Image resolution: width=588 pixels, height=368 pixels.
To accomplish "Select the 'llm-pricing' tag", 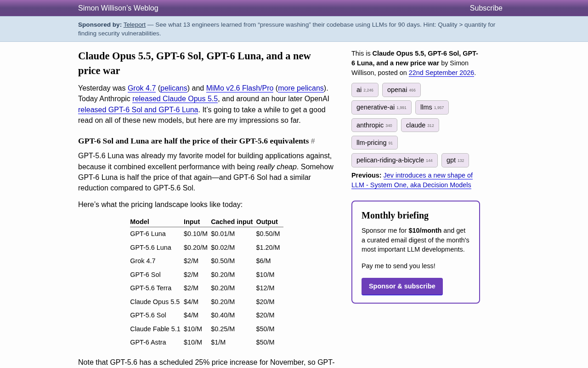I will 374,143.
